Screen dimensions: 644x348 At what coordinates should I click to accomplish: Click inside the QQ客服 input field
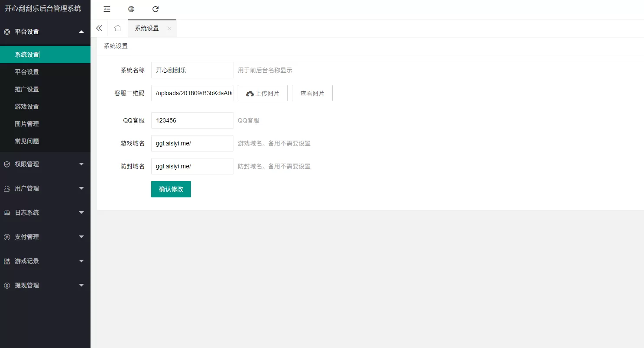click(x=192, y=120)
